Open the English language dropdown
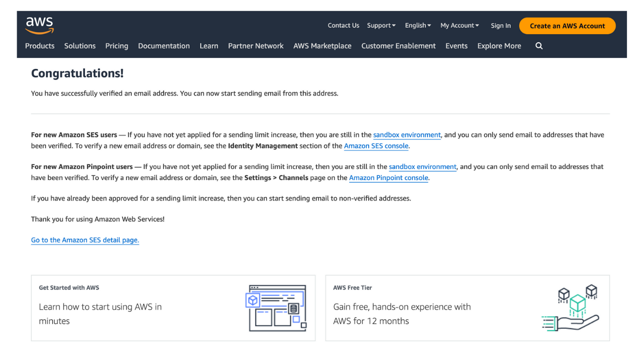 418,25
